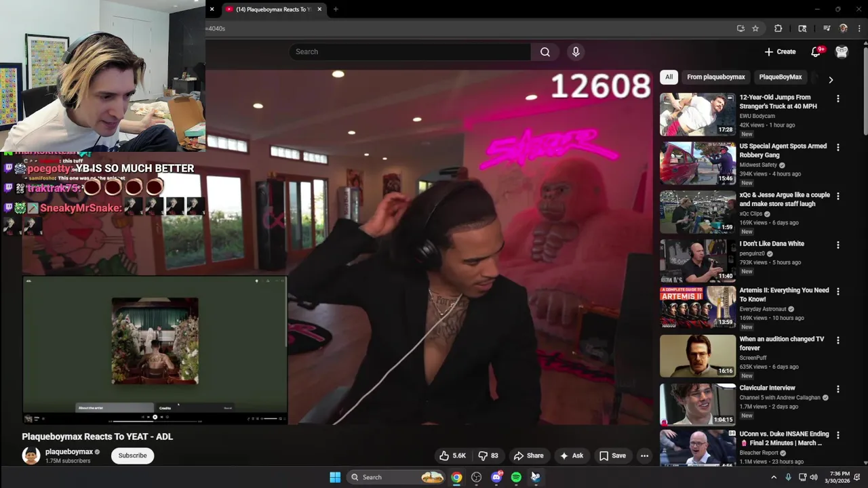Options for xQc & Jesse Argue video
Screen dimensions: 868x488
pos(837,196)
